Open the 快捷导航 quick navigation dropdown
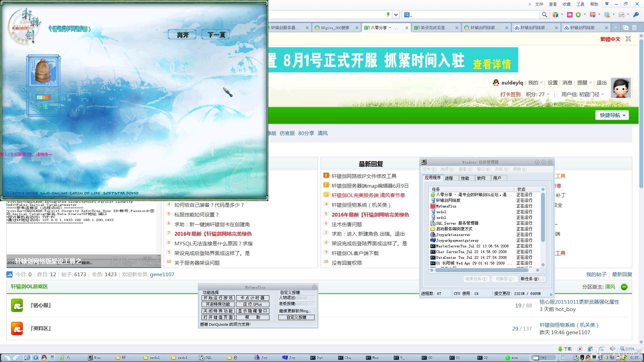Screen dimensions: 644x362 612,115
